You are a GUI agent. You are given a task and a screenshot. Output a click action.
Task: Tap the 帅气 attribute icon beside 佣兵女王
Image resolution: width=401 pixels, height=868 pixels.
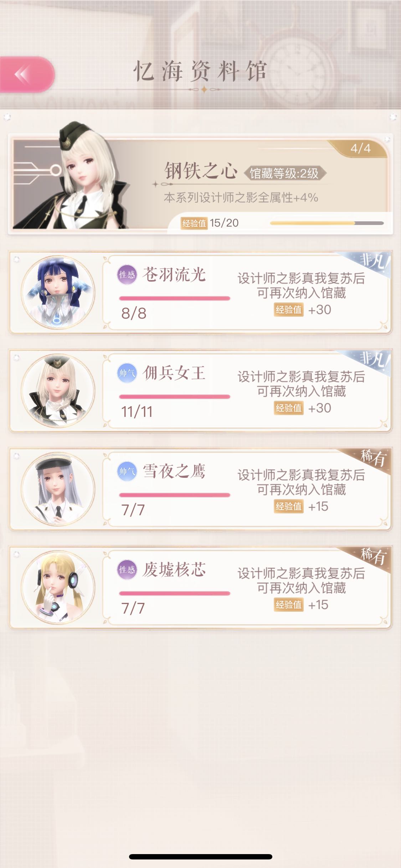[x=127, y=373]
